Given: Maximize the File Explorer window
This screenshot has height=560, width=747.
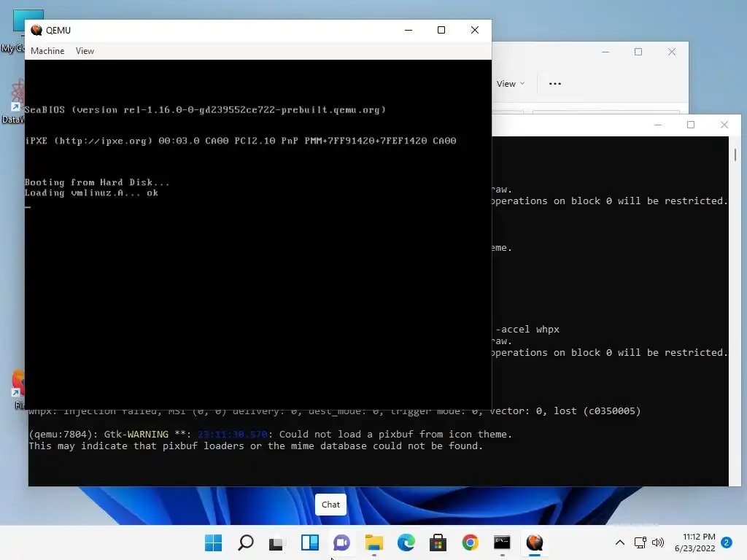Looking at the screenshot, I should [x=638, y=52].
